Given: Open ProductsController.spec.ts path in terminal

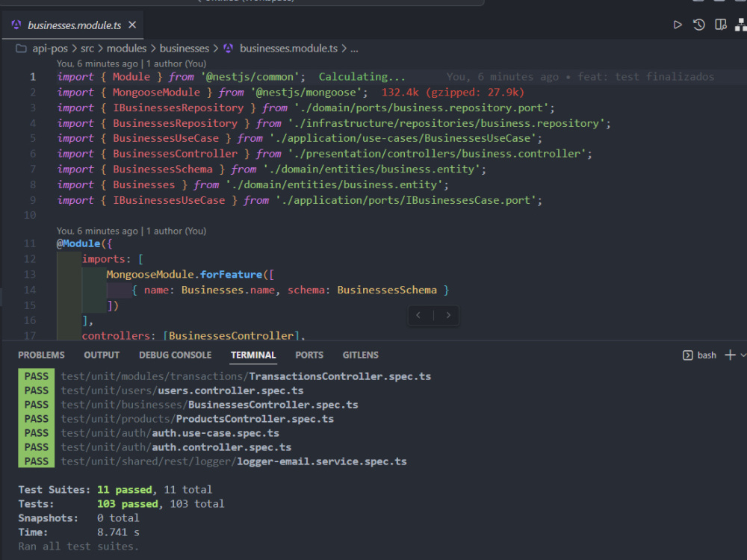Looking at the screenshot, I should (x=197, y=419).
